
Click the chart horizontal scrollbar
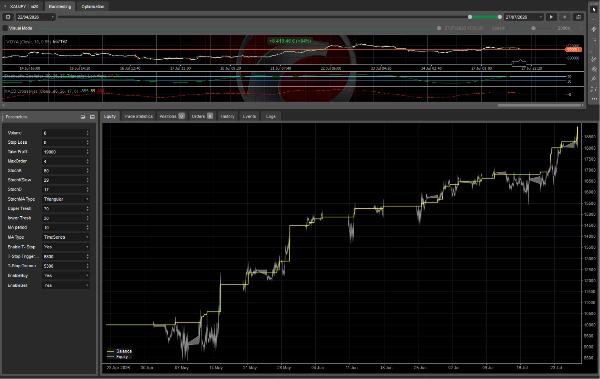tap(540, 105)
